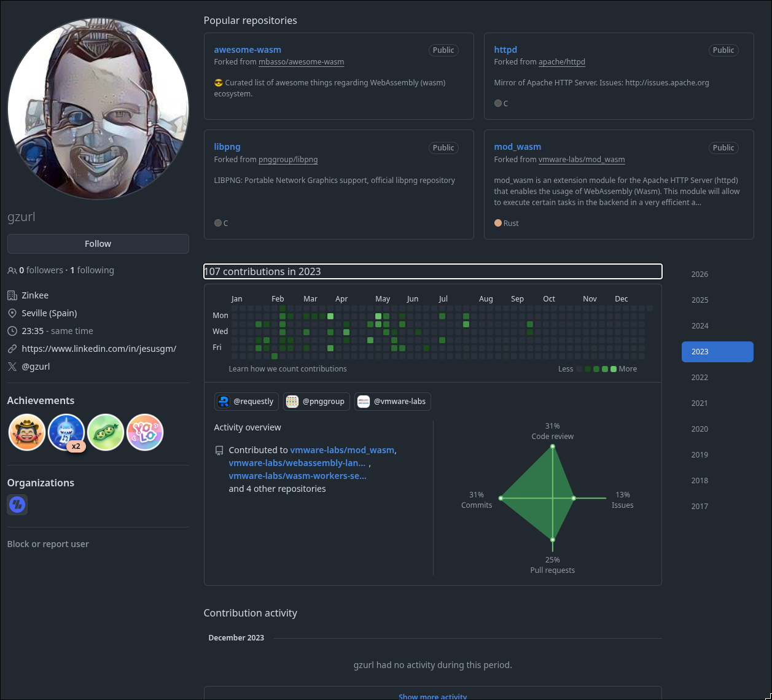
Task: Click the C language dot in libpng card
Action: 218,223
